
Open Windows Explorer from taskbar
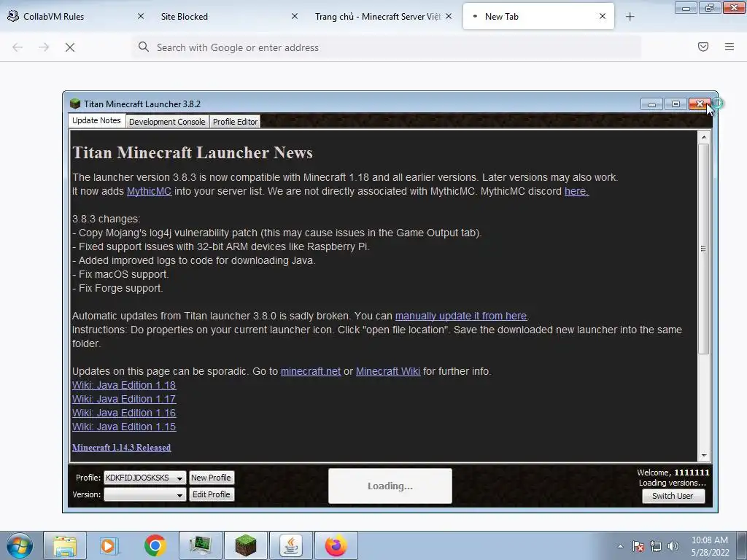pyautogui.click(x=65, y=545)
